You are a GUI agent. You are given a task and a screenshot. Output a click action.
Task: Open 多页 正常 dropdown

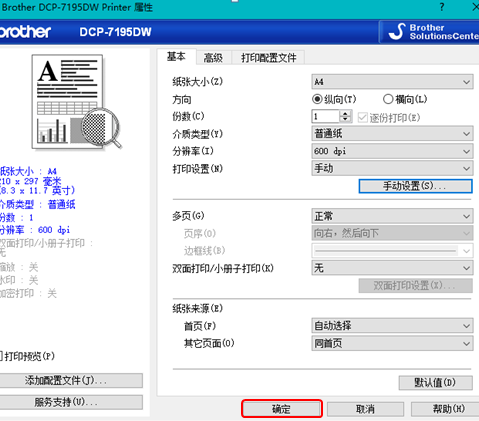pyautogui.click(x=392, y=216)
